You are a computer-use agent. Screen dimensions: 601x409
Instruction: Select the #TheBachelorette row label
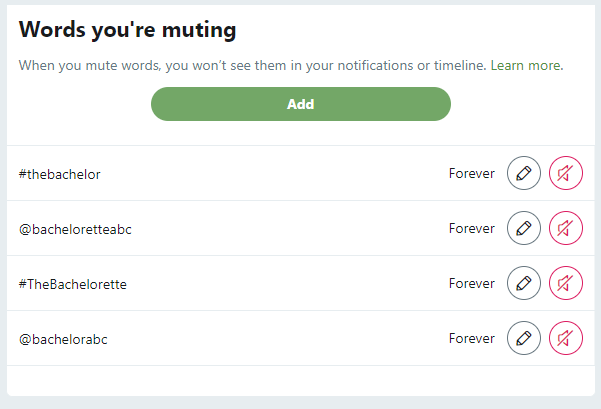(x=72, y=284)
